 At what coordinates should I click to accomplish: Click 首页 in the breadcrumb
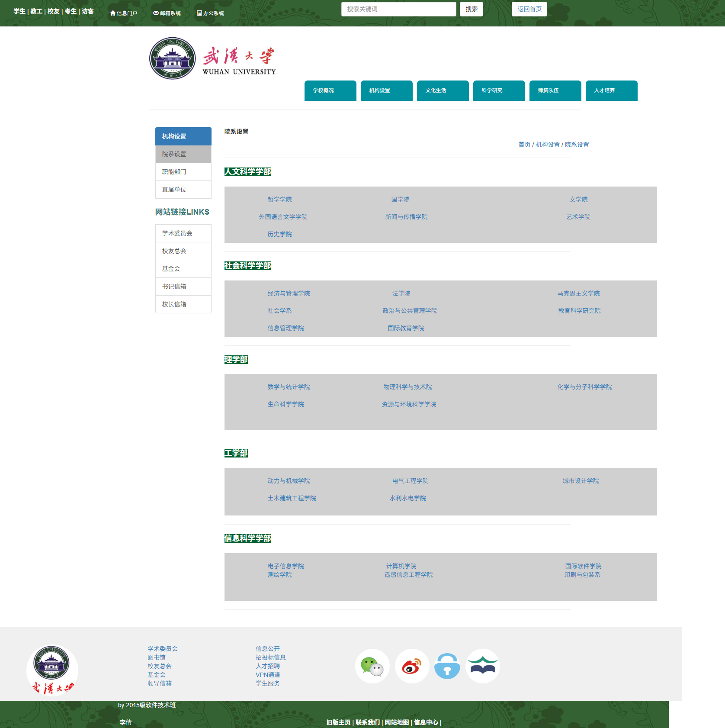[x=524, y=145]
